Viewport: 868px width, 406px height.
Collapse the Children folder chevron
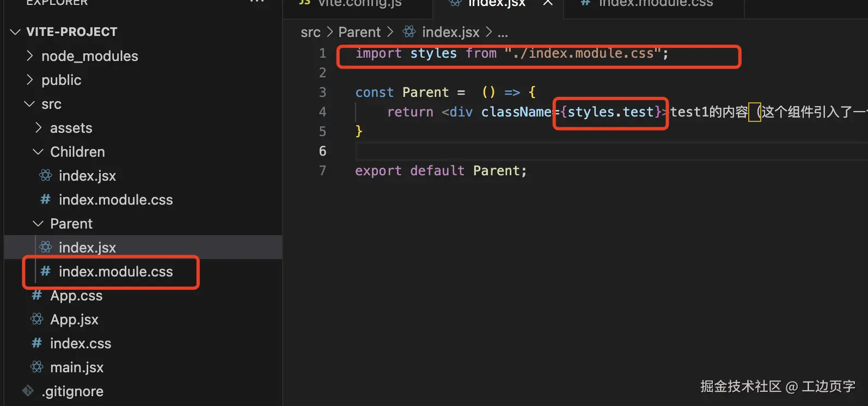(38, 152)
